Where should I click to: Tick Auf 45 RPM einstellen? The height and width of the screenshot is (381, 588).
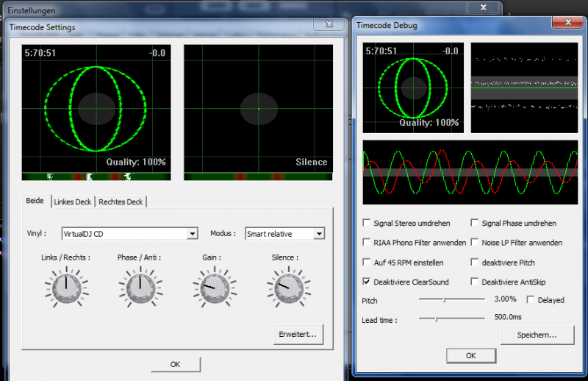(x=367, y=263)
